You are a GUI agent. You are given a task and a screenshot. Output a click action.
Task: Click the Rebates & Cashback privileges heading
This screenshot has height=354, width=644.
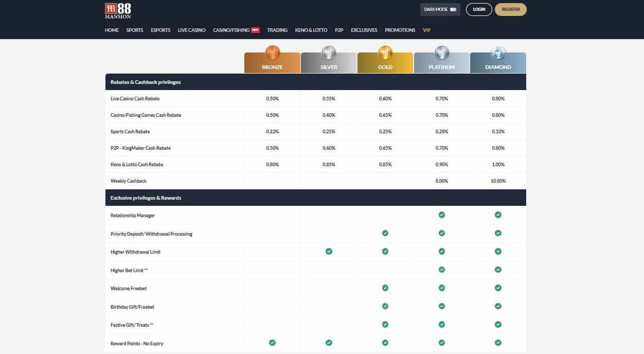click(146, 82)
